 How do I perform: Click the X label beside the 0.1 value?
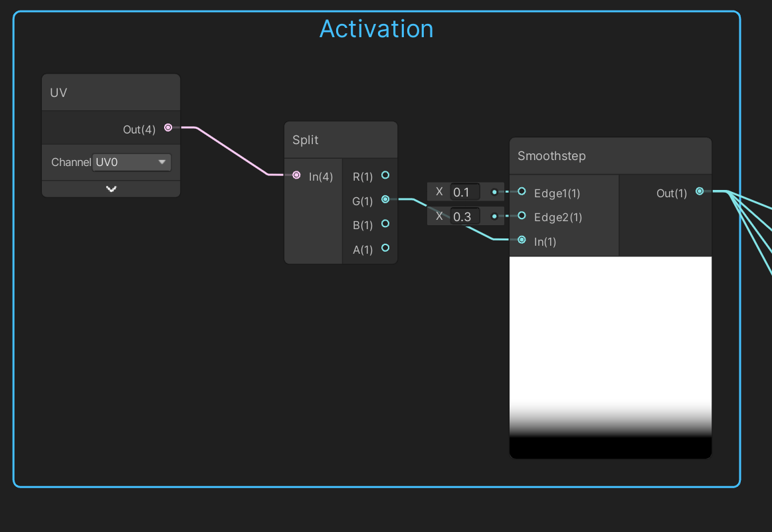coord(439,192)
